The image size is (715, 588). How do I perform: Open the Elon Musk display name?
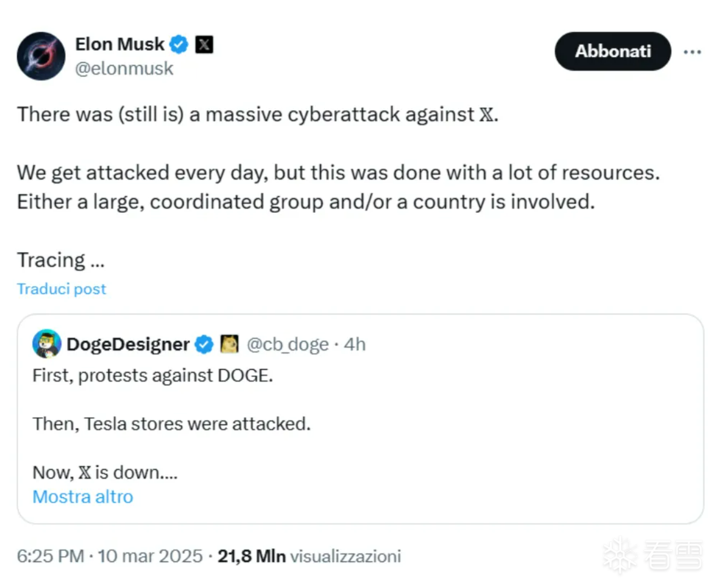(x=120, y=44)
